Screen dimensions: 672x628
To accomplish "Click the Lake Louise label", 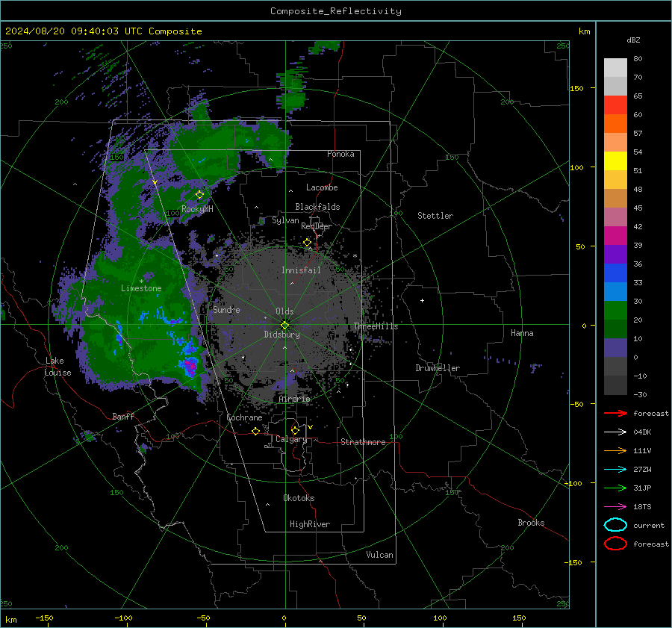I will 57,367.
